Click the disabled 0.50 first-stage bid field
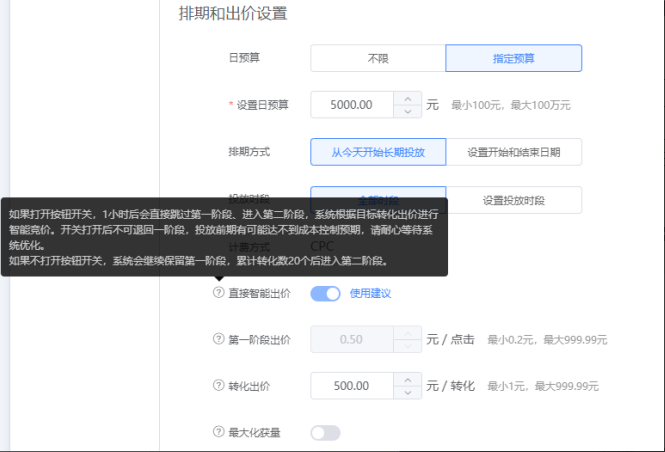The height and width of the screenshot is (452, 665). point(352,339)
